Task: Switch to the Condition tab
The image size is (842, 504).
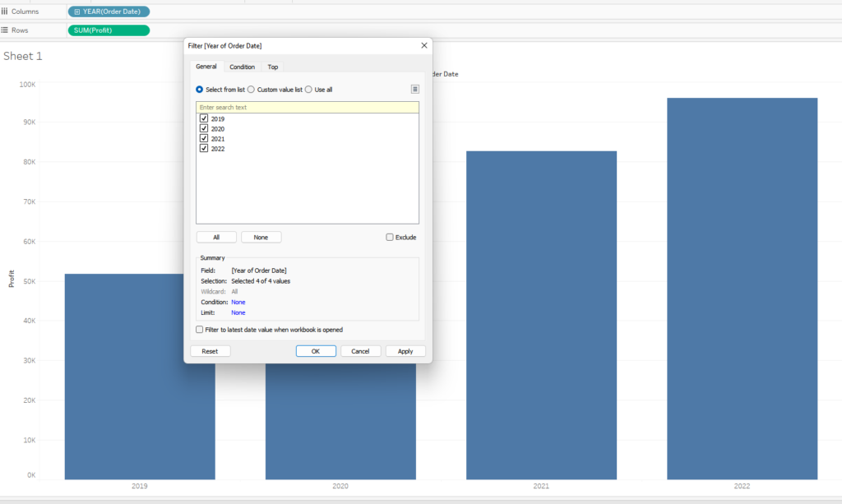Action: 243,67
